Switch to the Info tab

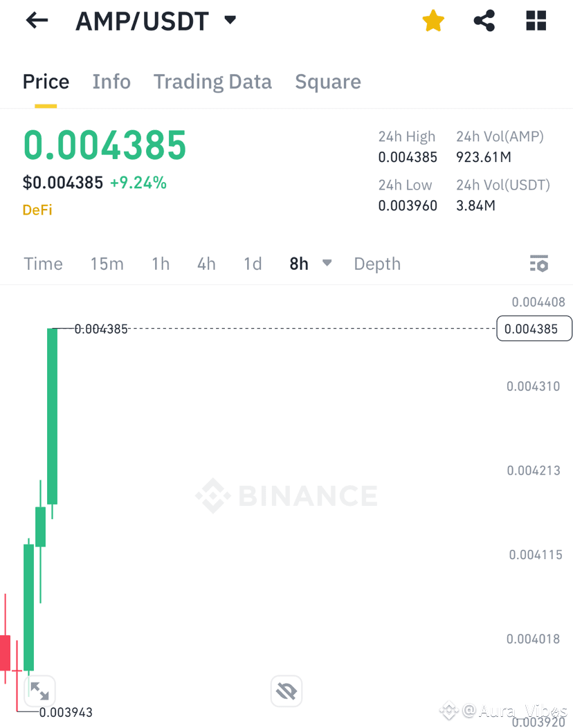point(111,82)
